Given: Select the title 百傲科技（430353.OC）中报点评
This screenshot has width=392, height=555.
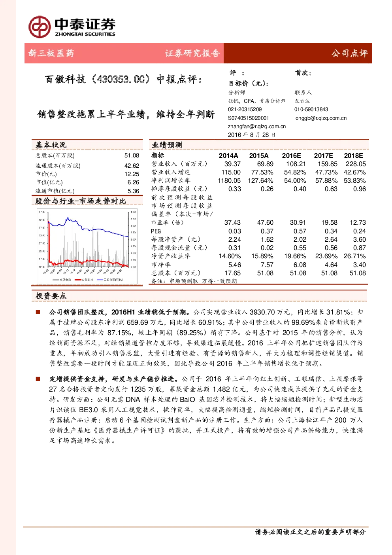Looking at the screenshot, I should 124,80.
